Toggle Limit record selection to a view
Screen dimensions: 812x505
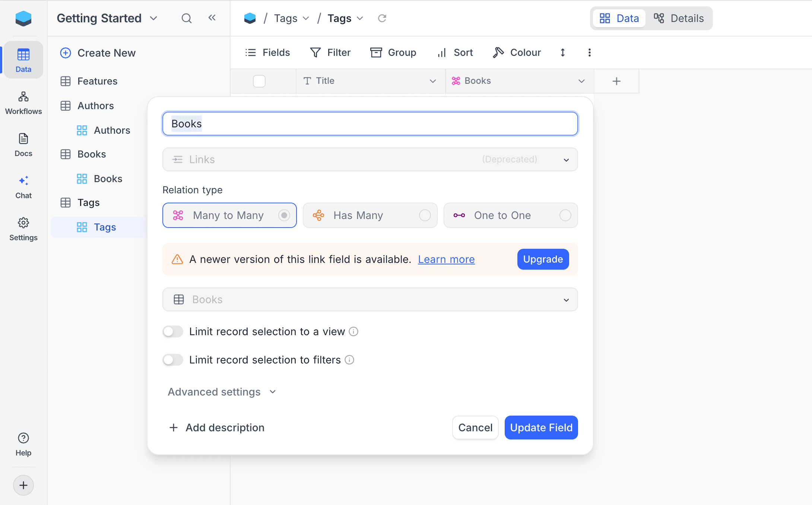[x=173, y=331]
